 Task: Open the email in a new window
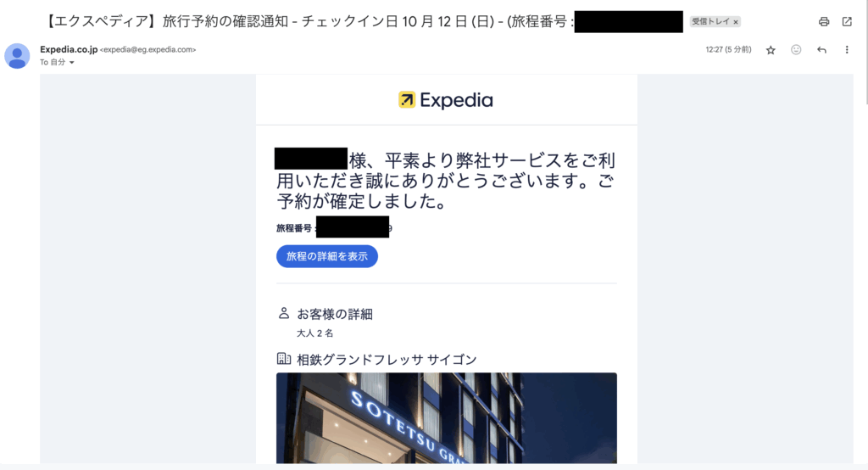click(x=847, y=21)
